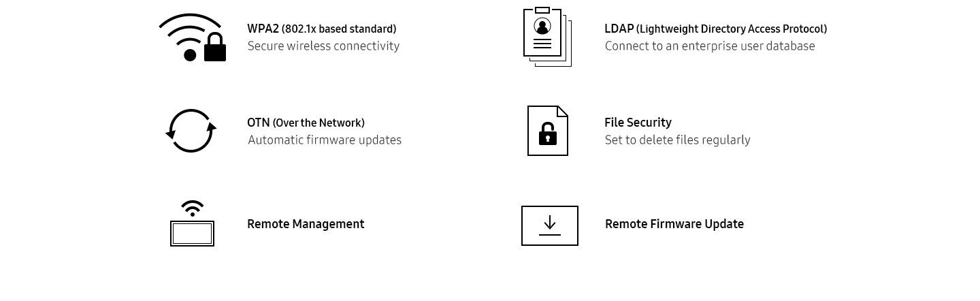Viewport: 980px width, 301px height.
Task: Click the Wi-Fi padlock WPA2 icon
Action: pos(193,37)
